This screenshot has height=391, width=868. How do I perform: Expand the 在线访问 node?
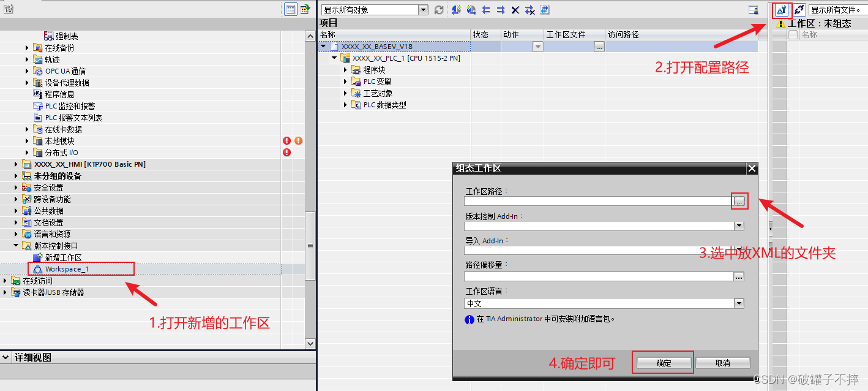6,281
